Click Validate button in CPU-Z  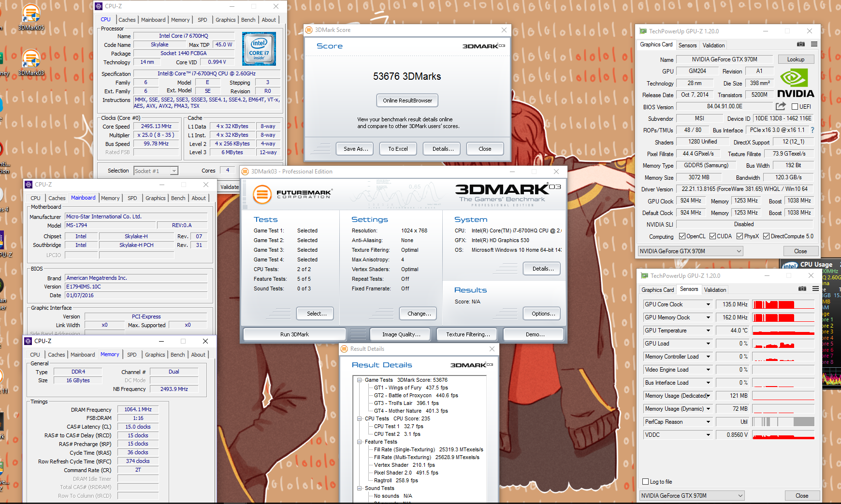(230, 187)
